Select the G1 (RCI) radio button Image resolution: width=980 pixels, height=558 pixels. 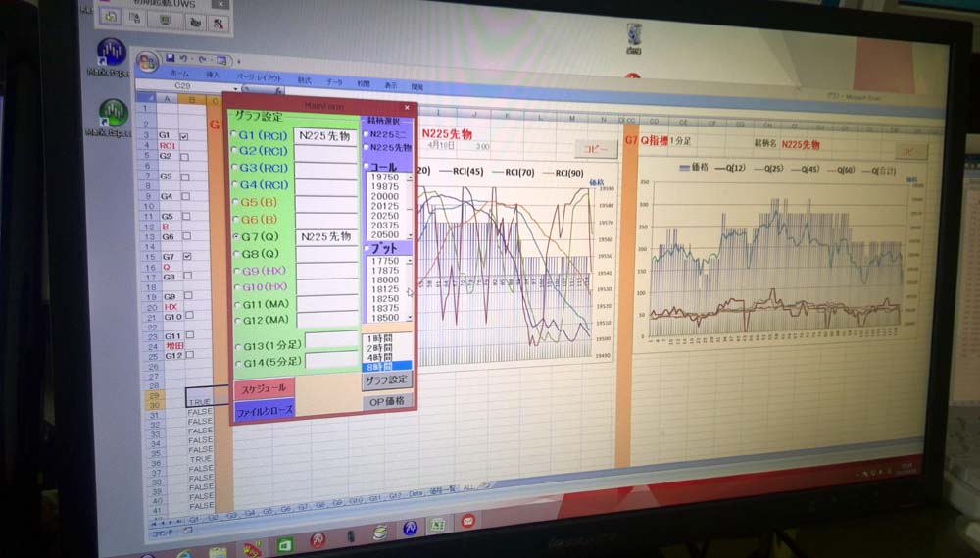(234, 134)
